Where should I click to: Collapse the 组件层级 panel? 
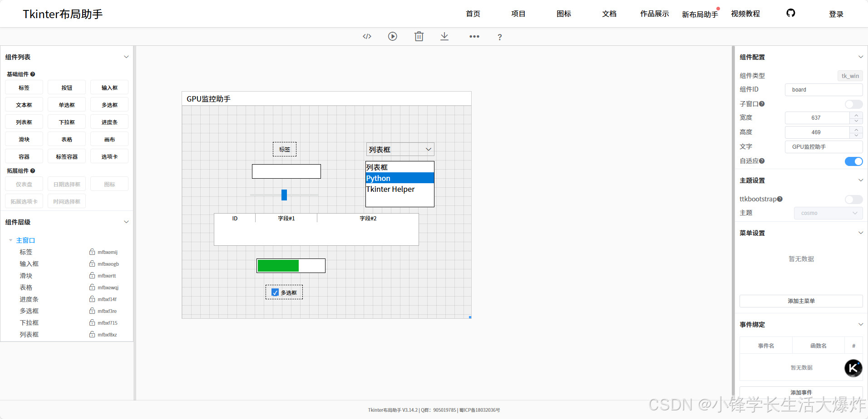click(x=126, y=222)
